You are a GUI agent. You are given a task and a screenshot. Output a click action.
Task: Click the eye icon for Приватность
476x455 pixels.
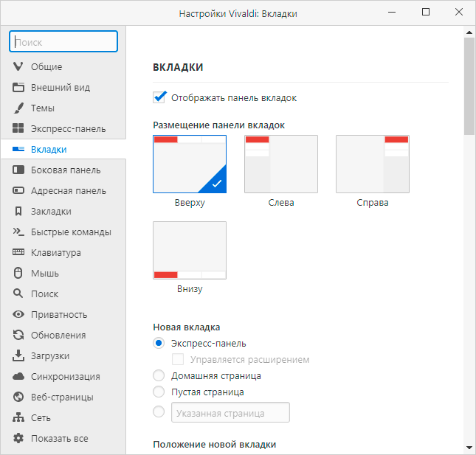(18, 314)
